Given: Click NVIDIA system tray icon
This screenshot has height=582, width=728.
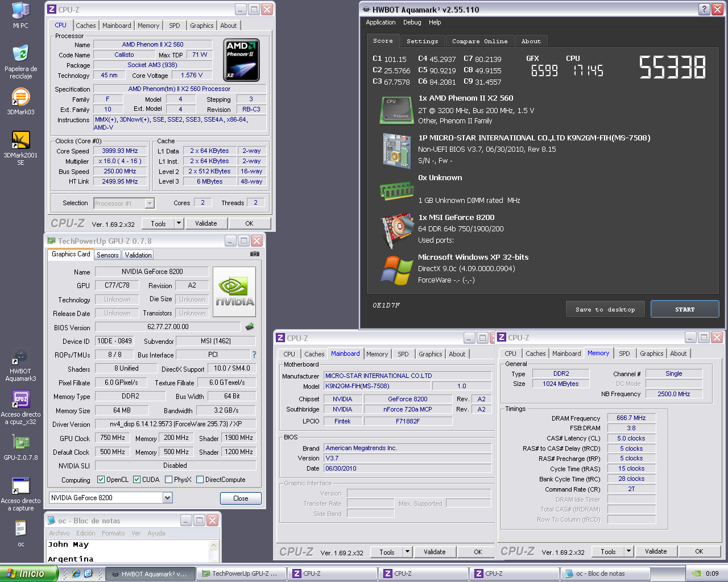Looking at the screenshot, I should pos(696,573).
